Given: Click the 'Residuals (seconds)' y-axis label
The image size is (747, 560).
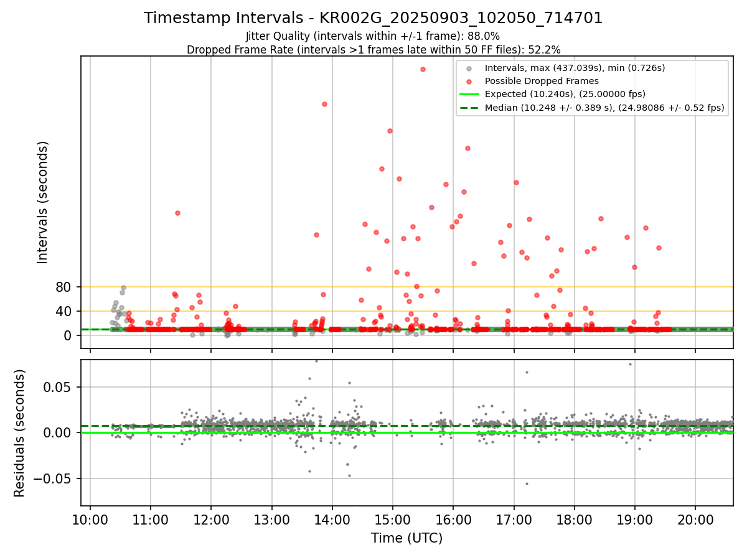Looking at the screenshot, I should (20, 432).
